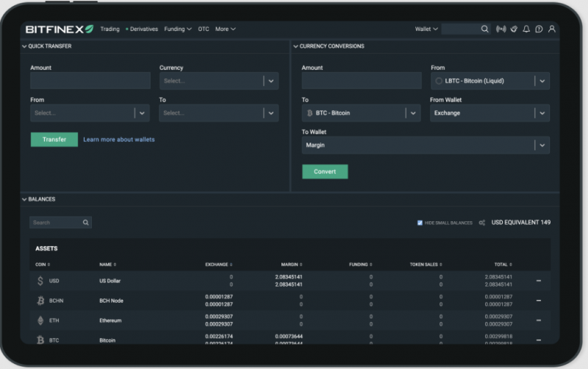
Task: Collapse the Quick Transfer panel
Action: pyautogui.click(x=24, y=46)
